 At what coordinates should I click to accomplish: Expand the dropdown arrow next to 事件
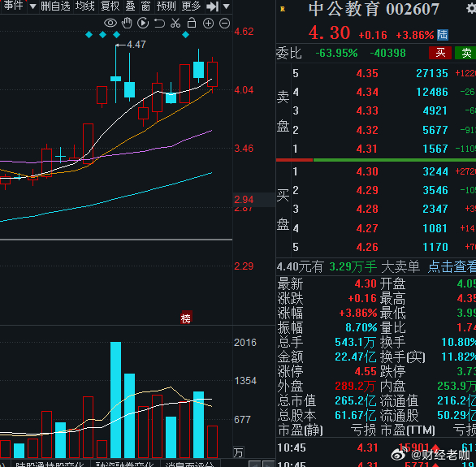[33, 6]
